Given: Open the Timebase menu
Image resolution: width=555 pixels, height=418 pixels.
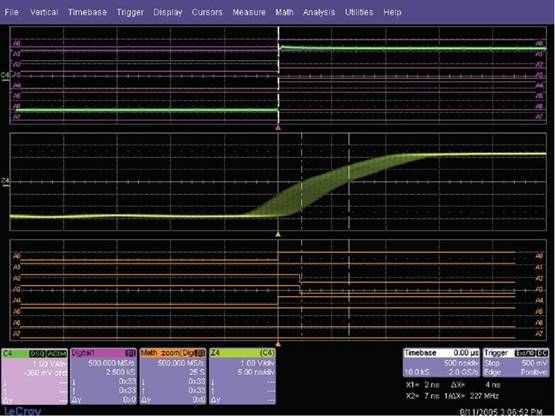Looking at the screenshot, I should tap(87, 12).
